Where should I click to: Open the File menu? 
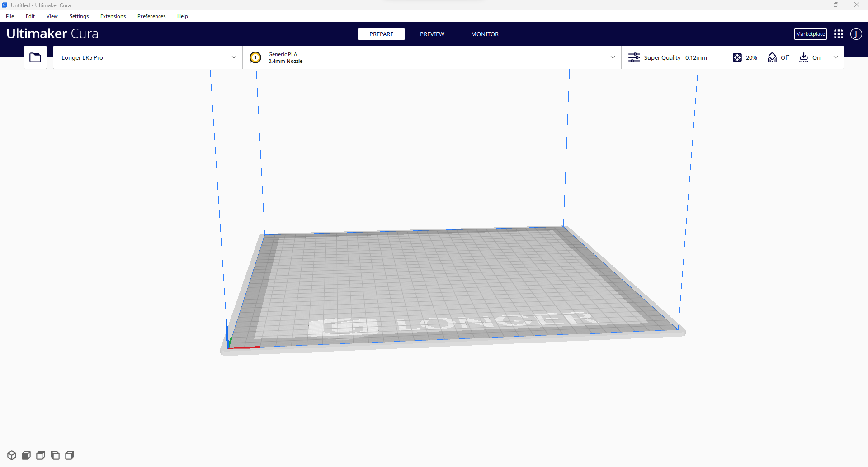tap(10, 16)
